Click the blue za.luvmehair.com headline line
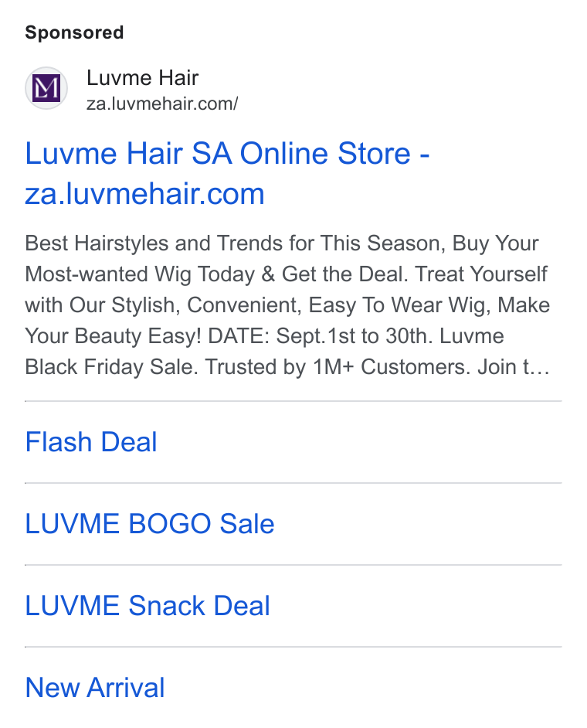This screenshot has height=728, width=587. (x=144, y=194)
